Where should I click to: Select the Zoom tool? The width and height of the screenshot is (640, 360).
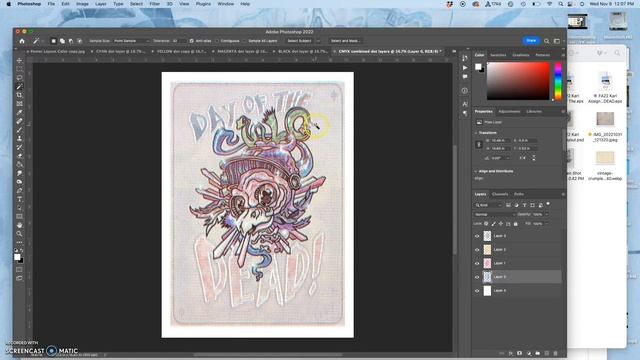coord(19,234)
